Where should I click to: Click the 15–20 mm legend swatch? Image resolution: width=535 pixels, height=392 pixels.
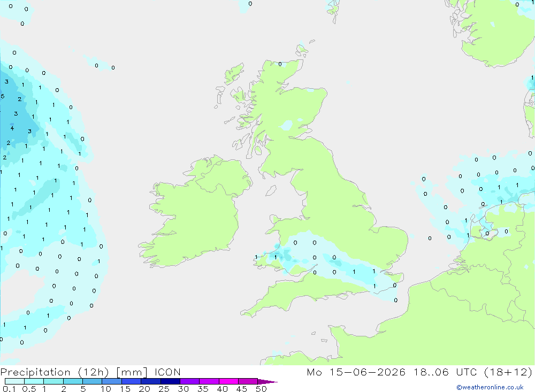(132, 381)
